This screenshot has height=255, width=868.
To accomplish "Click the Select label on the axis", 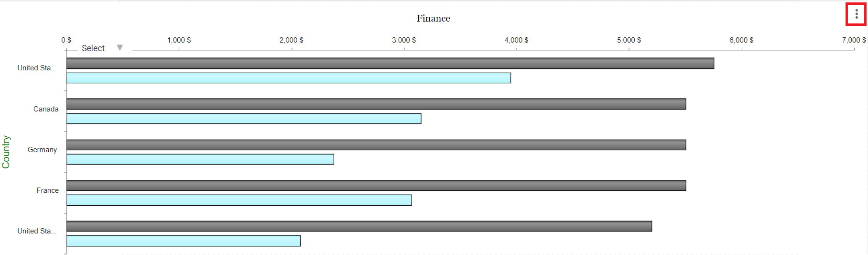I will (93, 48).
